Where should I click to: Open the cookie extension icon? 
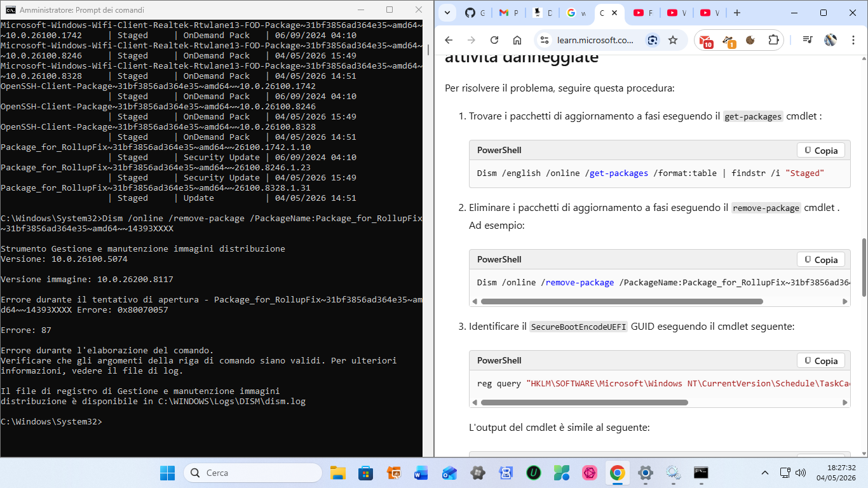pos(750,40)
